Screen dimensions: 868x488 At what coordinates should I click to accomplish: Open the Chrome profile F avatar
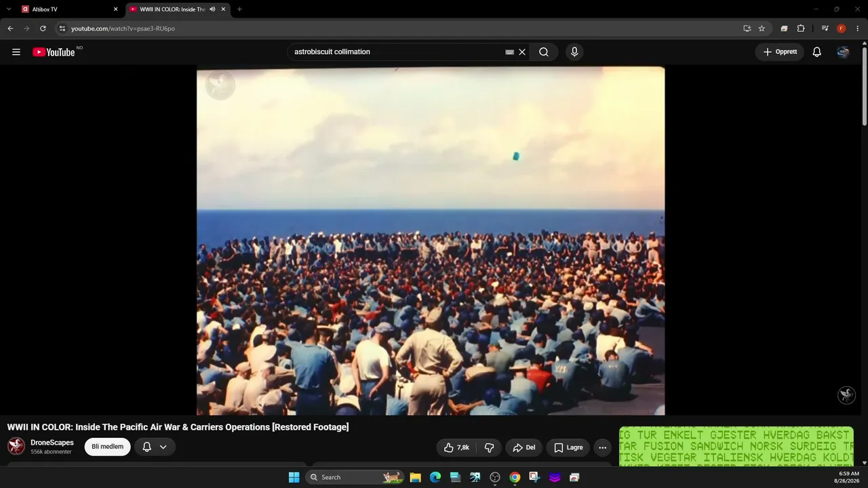(842, 28)
